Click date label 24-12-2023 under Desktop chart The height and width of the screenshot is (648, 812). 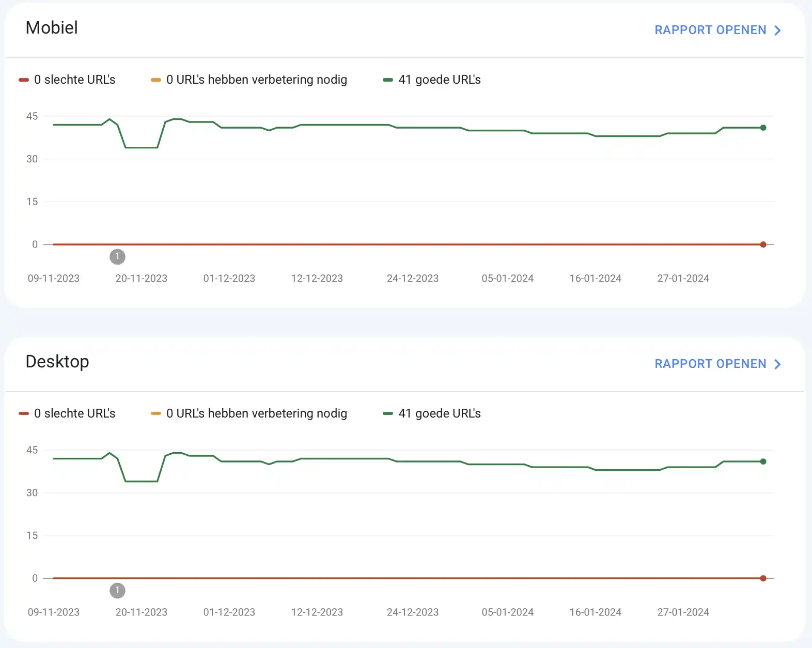pyautogui.click(x=413, y=612)
